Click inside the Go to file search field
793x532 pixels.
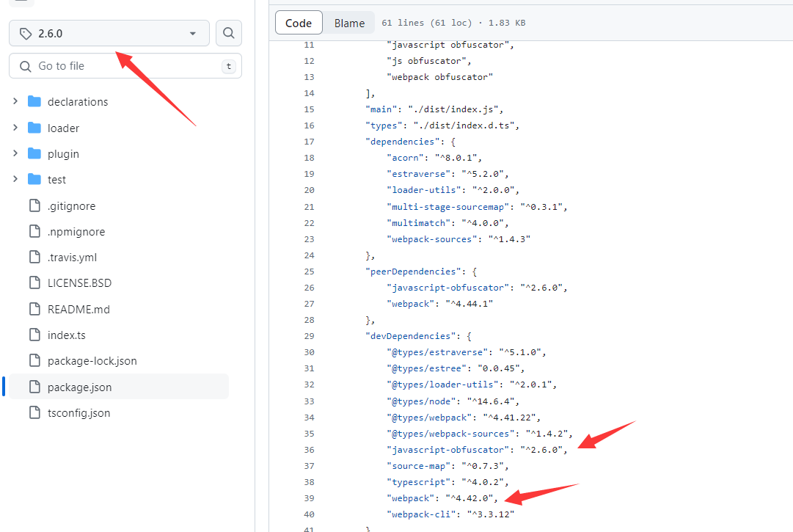pos(125,66)
